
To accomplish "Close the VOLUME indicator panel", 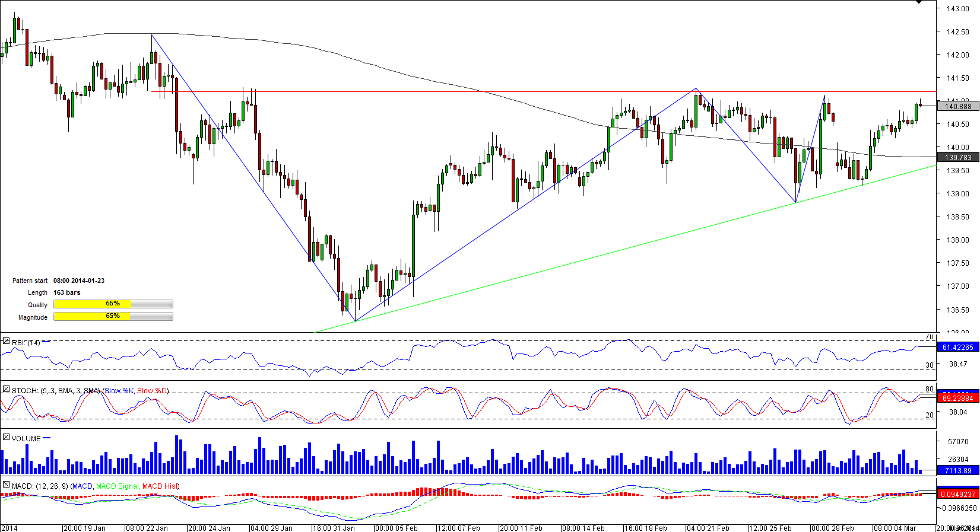I will (x=6, y=438).
